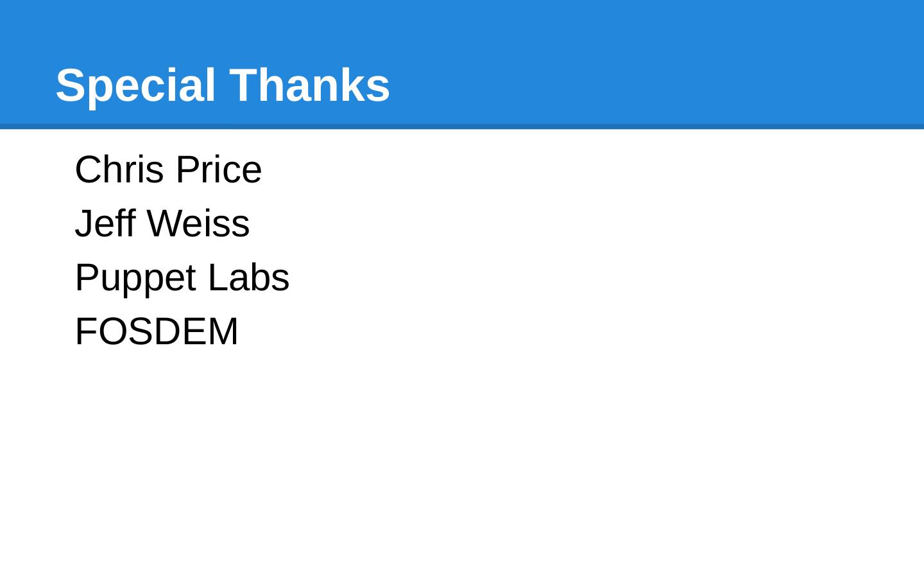Viewport: 924px width, 578px height.
Task: Select the "Chris Price" text line
Action: pos(168,170)
